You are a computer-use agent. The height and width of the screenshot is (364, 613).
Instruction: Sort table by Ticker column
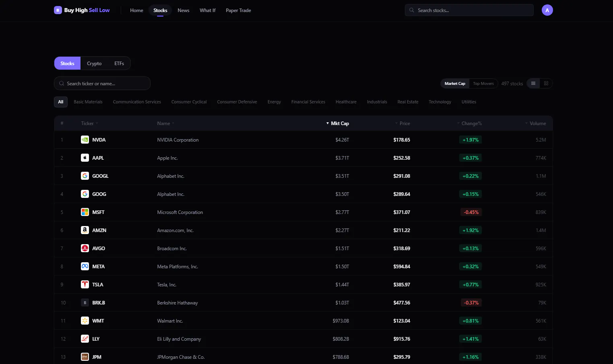[89, 123]
